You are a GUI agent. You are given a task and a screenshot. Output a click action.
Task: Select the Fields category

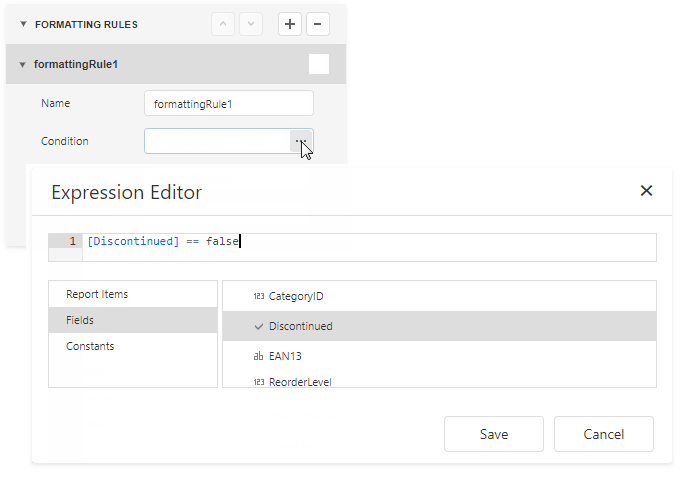click(80, 320)
